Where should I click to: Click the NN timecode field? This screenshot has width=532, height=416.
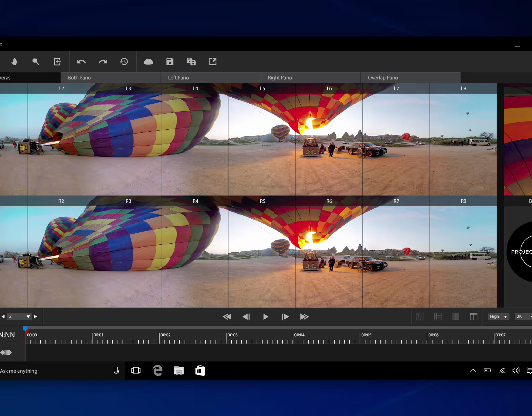click(x=7, y=335)
